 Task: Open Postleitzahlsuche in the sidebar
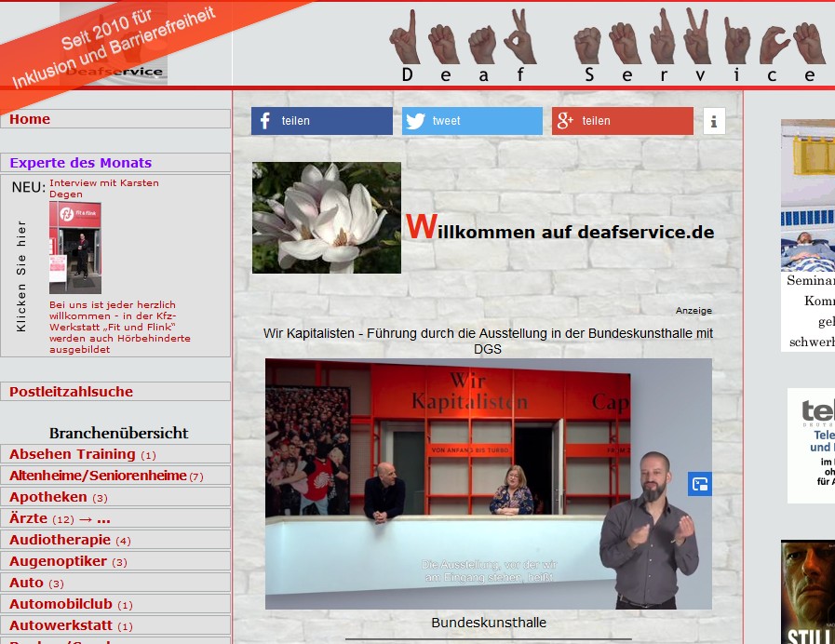pyautogui.click(x=71, y=392)
